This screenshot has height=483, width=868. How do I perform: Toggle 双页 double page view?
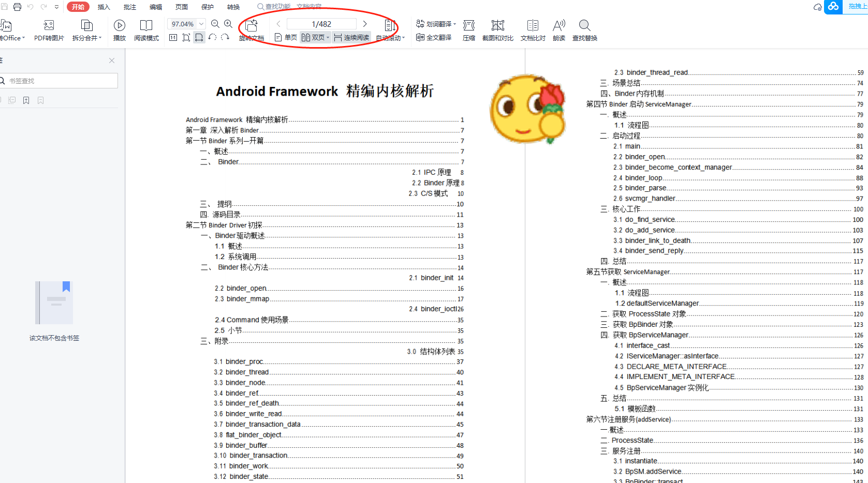313,37
